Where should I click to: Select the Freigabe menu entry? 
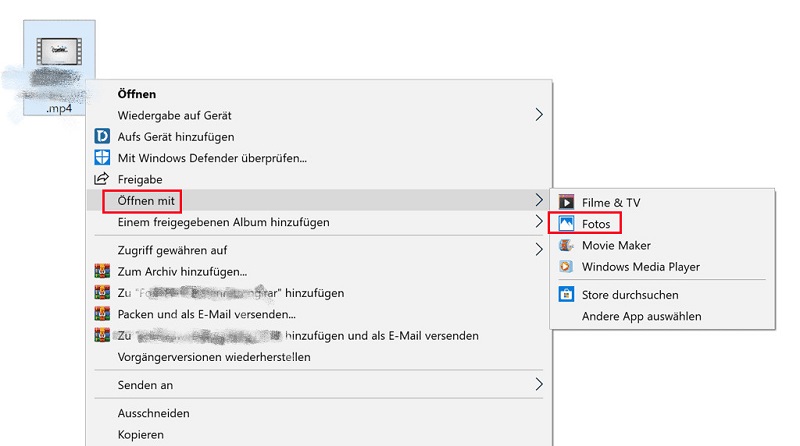point(140,180)
